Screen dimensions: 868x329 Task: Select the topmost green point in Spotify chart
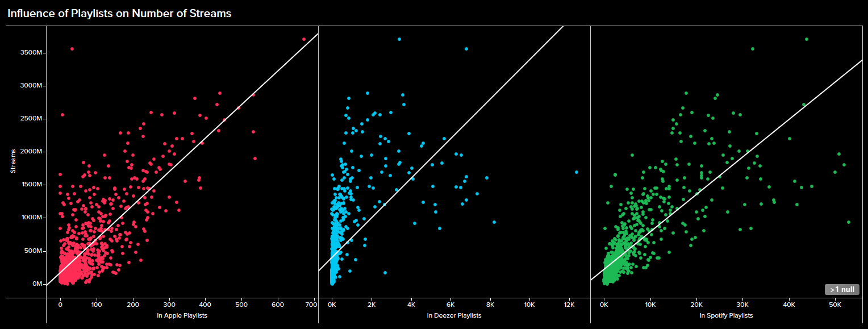point(807,39)
